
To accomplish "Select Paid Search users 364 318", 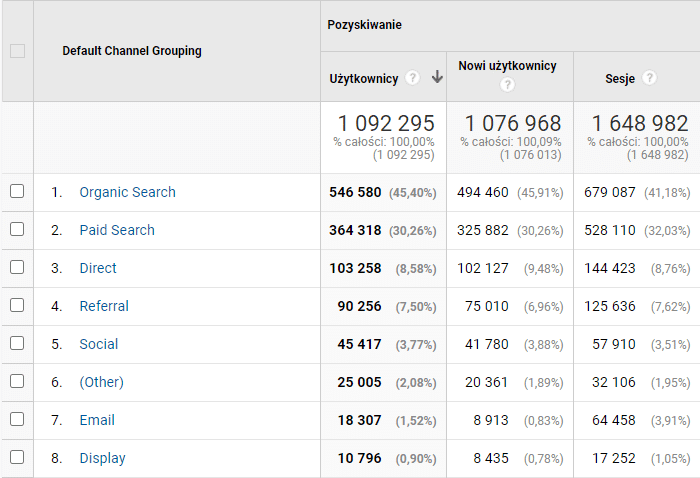I will [x=355, y=230].
